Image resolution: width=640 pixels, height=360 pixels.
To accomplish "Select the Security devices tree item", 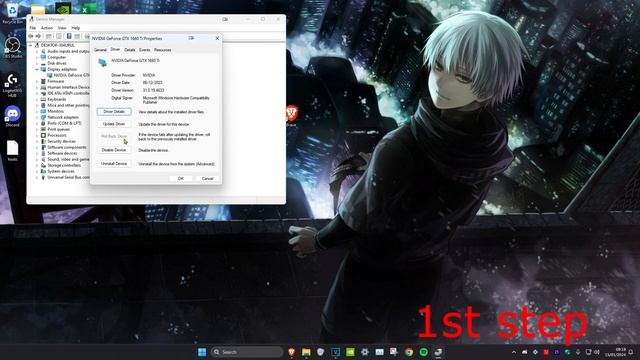I will (x=61, y=141).
